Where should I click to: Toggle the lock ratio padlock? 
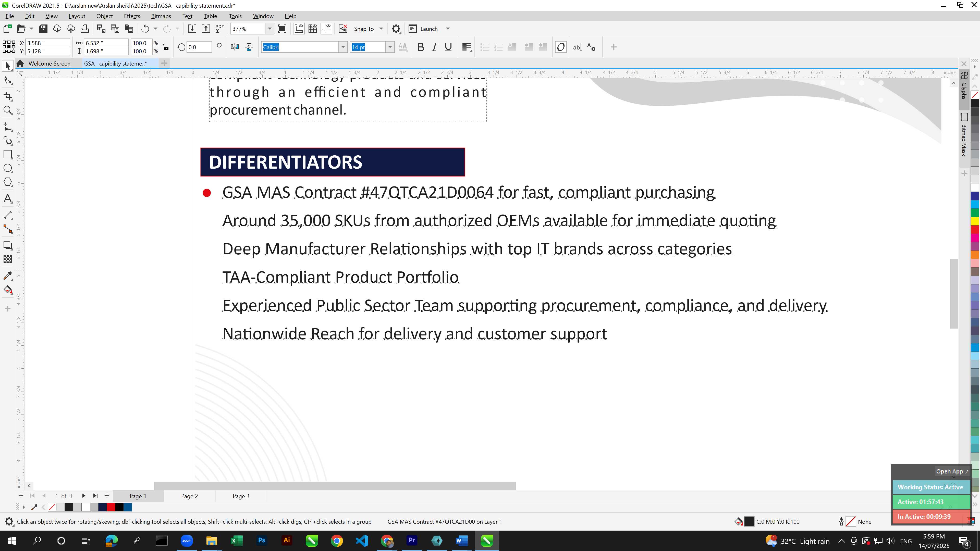[165, 47]
